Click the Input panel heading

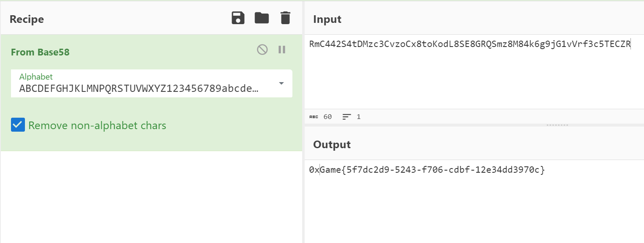[327, 19]
